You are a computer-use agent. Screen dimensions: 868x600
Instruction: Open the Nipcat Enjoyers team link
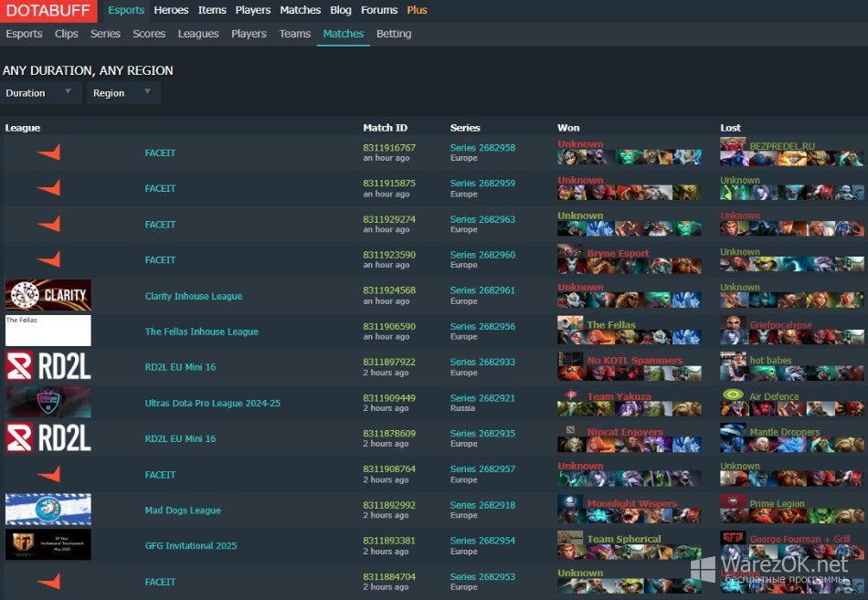625,432
